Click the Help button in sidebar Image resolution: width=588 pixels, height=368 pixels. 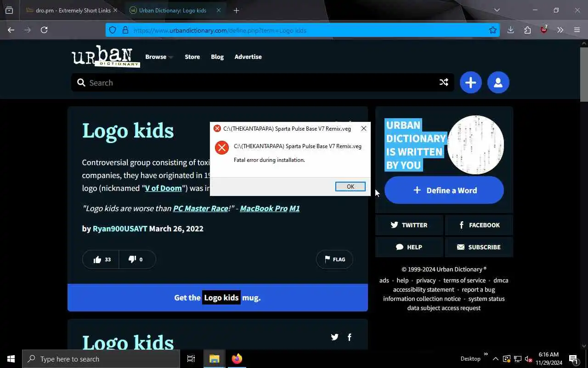[409, 247]
